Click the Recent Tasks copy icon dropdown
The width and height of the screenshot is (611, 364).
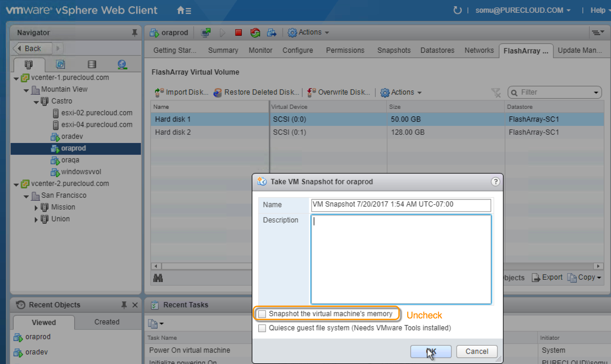coord(156,324)
